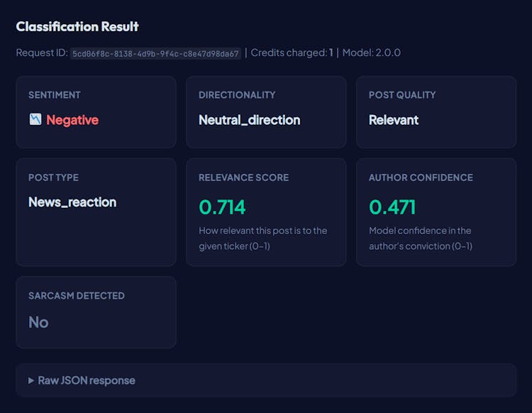Click the Model: 2.0.0 text
Viewport: 532px width, 413px height.
(x=372, y=53)
